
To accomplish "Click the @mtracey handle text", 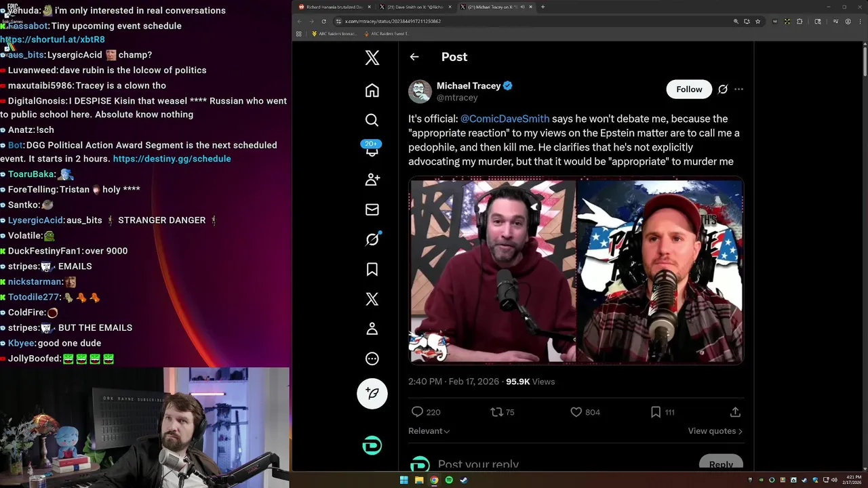I will click(x=457, y=98).
